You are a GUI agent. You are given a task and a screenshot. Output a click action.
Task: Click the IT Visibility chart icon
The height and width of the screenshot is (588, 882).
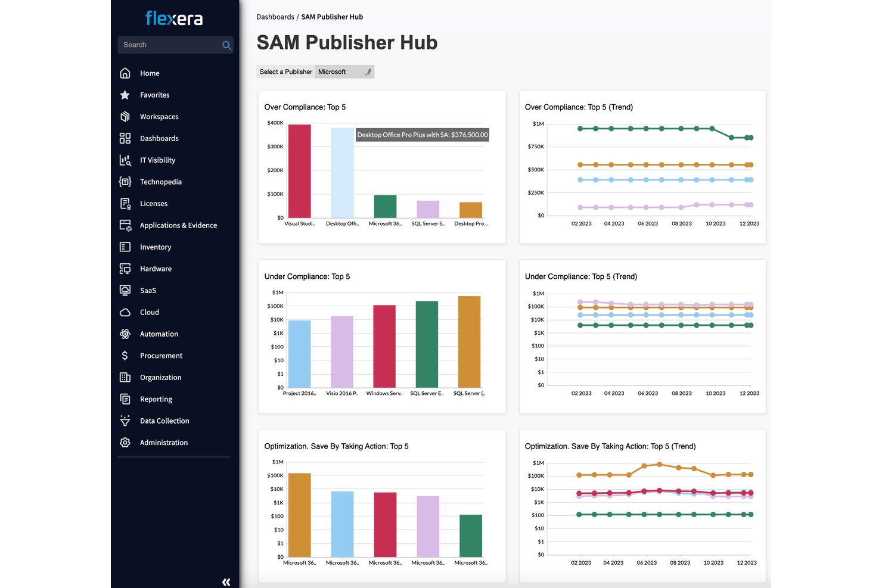coord(125,160)
